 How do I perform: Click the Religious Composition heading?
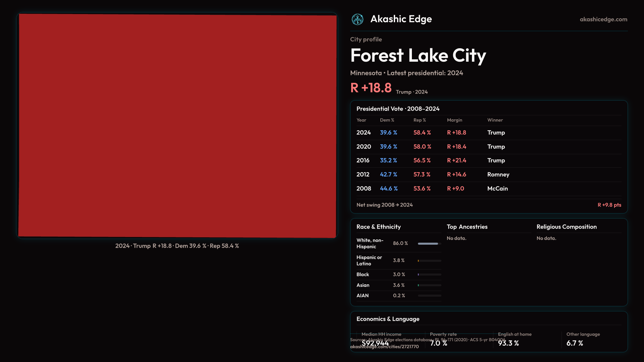click(x=566, y=227)
